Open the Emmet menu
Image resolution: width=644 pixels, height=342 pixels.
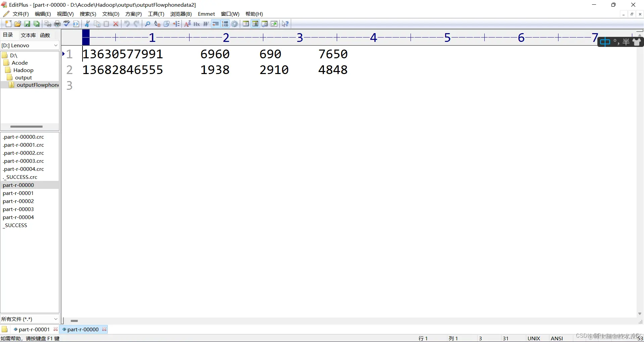click(206, 14)
